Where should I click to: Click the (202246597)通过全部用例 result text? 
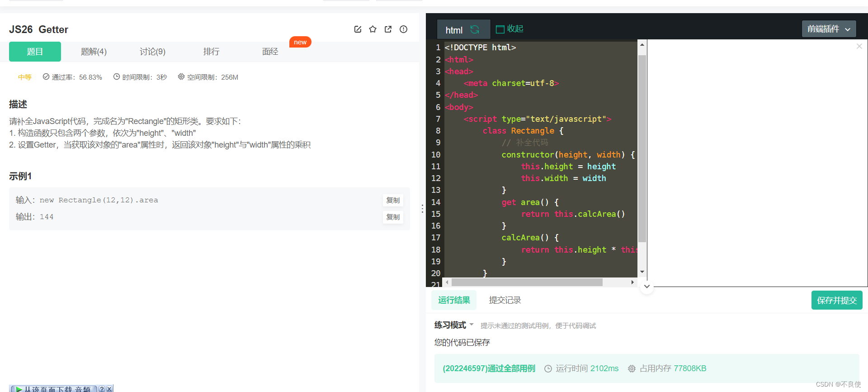(489, 368)
